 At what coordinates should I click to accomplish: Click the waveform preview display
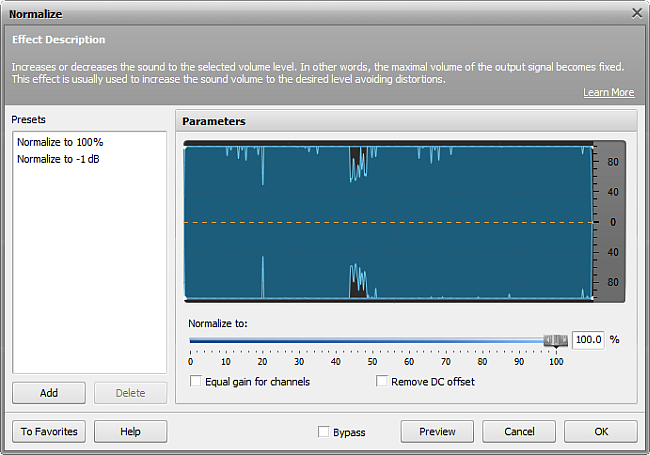[388, 222]
